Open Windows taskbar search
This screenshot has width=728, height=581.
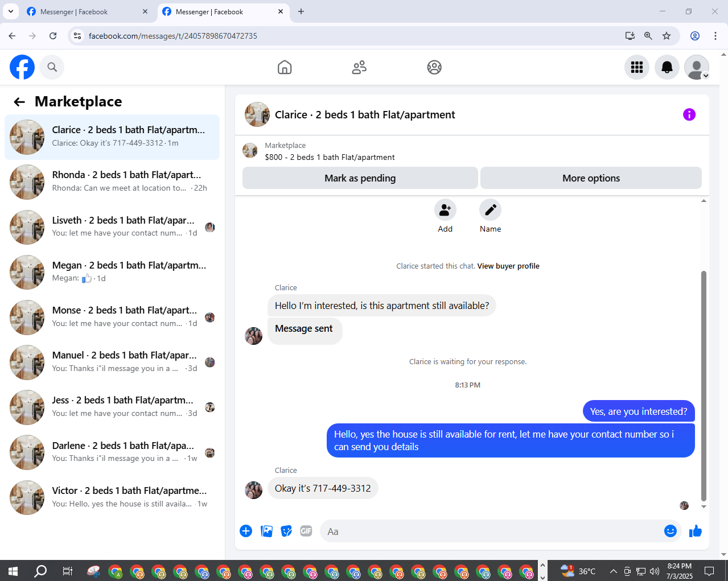pos(40,571)
